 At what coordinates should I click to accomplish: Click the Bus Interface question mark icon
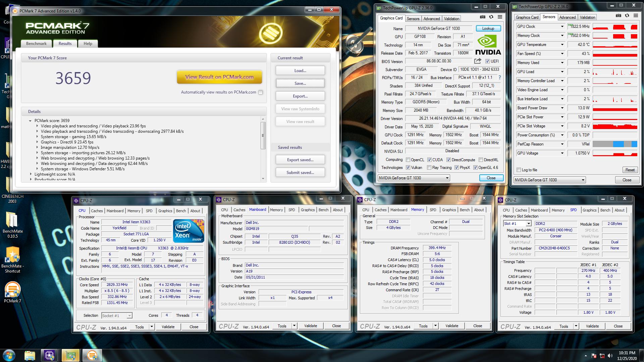tap(500, 77)
